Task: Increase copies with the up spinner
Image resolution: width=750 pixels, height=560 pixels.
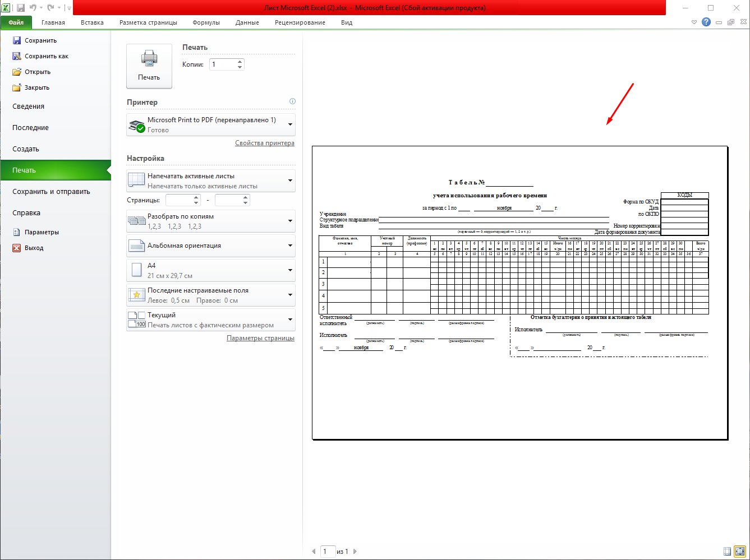Action: [x=240, y=62]
